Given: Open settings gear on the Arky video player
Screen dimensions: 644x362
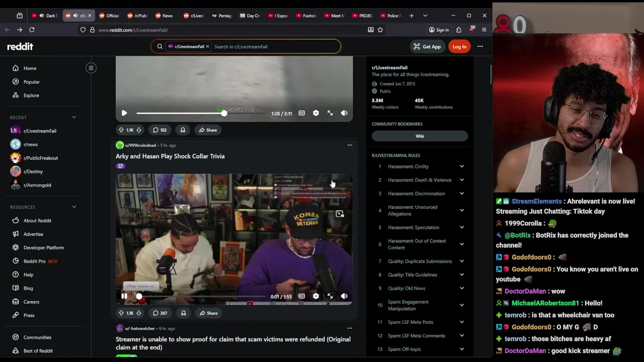Looking at the screenshot, I should 316,296.
